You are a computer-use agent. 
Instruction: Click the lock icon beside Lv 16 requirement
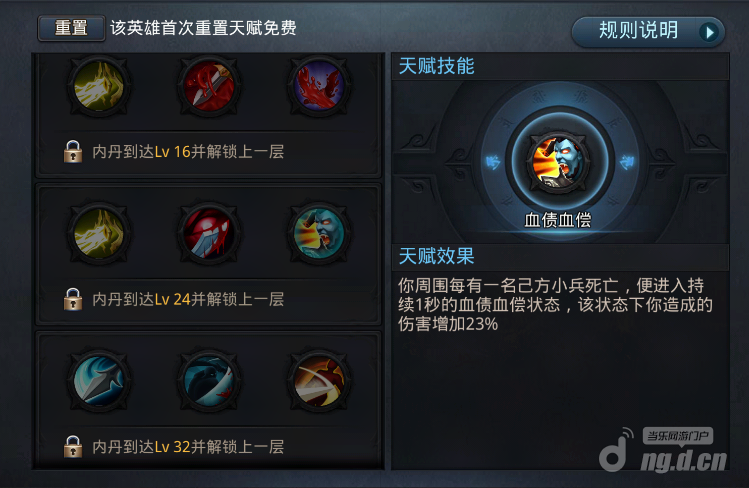point(73,151)
